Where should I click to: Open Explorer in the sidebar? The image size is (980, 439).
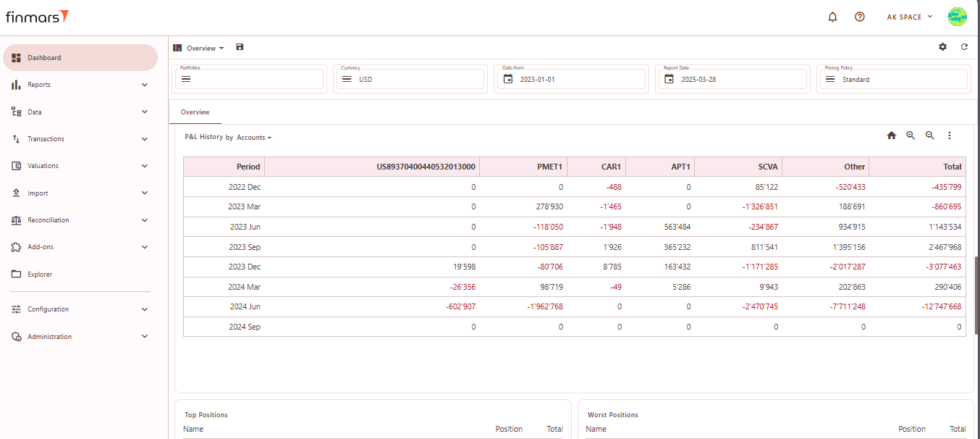coord(40,275)
